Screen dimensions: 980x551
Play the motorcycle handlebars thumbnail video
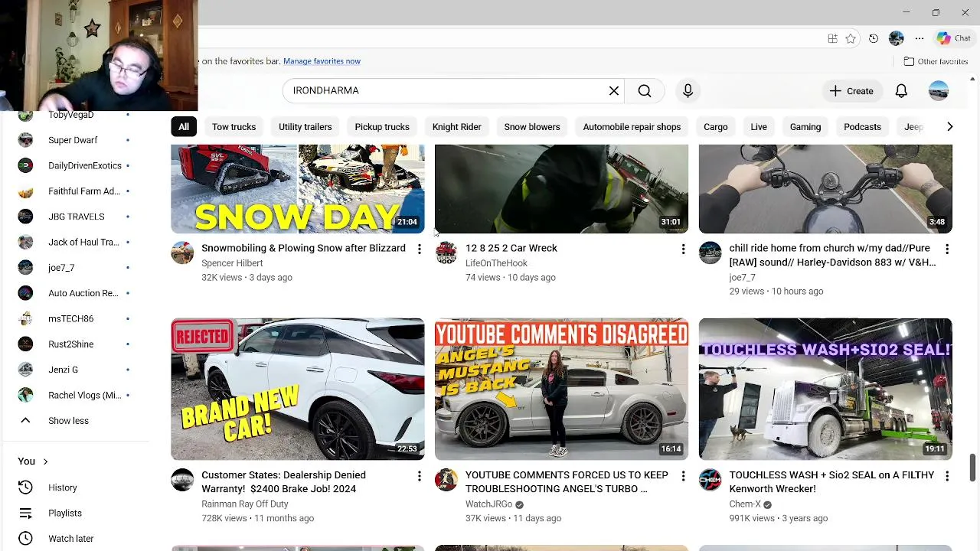point(825,188)
